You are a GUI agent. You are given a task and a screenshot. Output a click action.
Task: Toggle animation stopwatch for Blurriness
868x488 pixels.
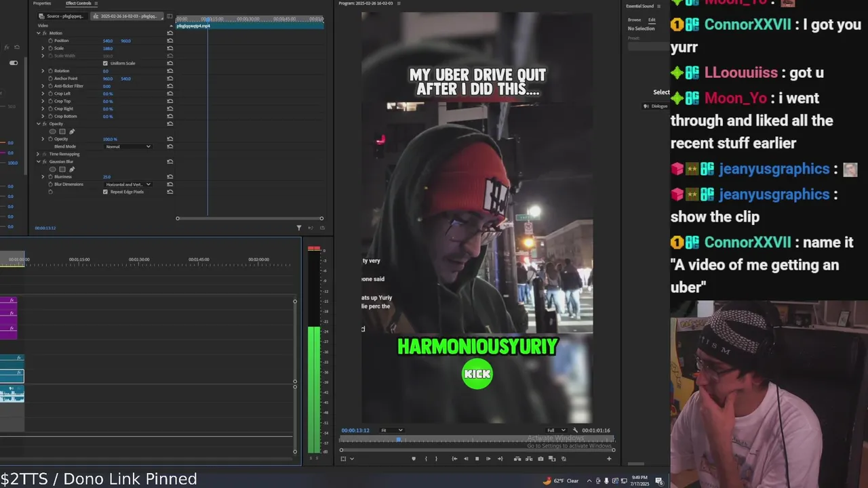click(50, 176)
